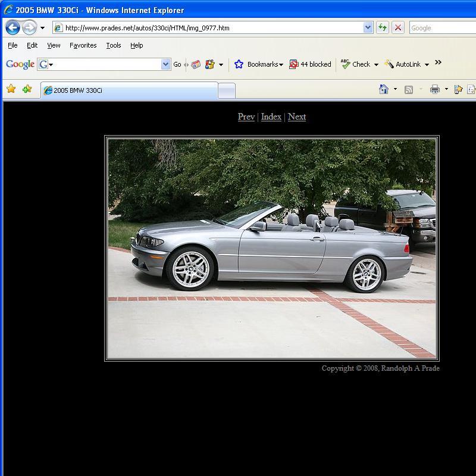
Task: Click the Prev link
Action: pos(246,117)
